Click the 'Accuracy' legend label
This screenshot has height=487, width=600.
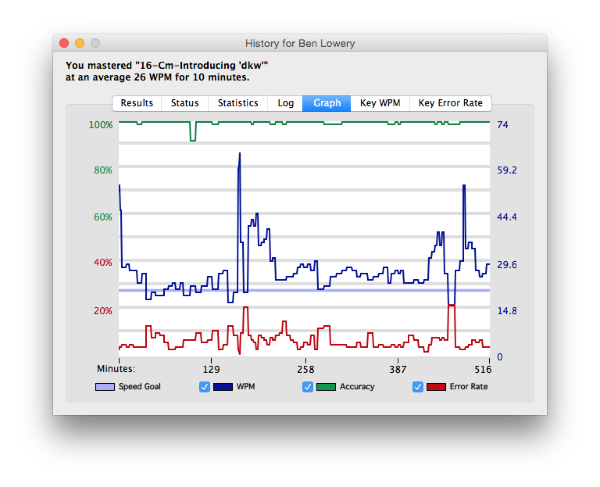(x=357, y=387)
